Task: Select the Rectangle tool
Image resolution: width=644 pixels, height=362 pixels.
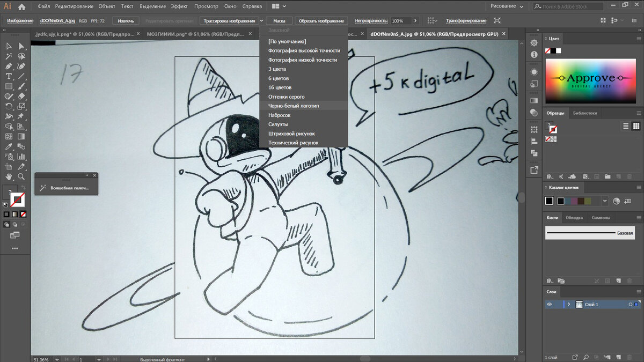Action: coord(9,86)
